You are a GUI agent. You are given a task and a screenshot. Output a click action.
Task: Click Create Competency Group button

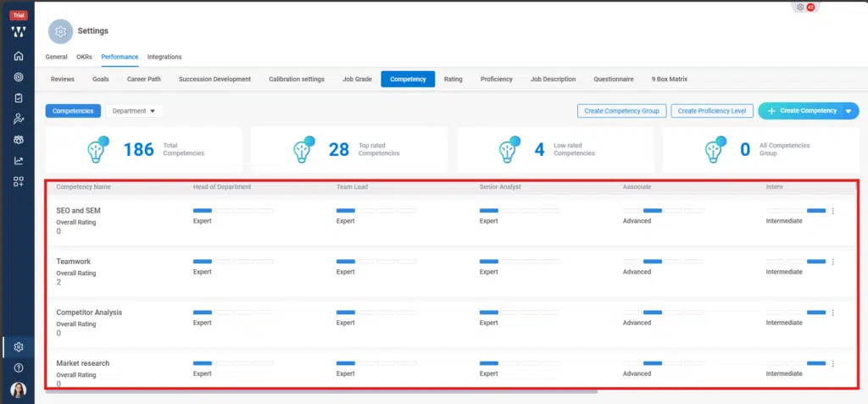621,111
